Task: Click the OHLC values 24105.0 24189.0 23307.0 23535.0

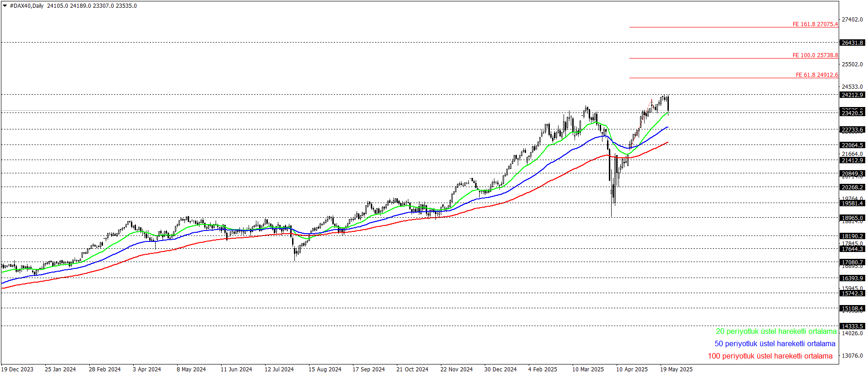Action: point(92,6)
